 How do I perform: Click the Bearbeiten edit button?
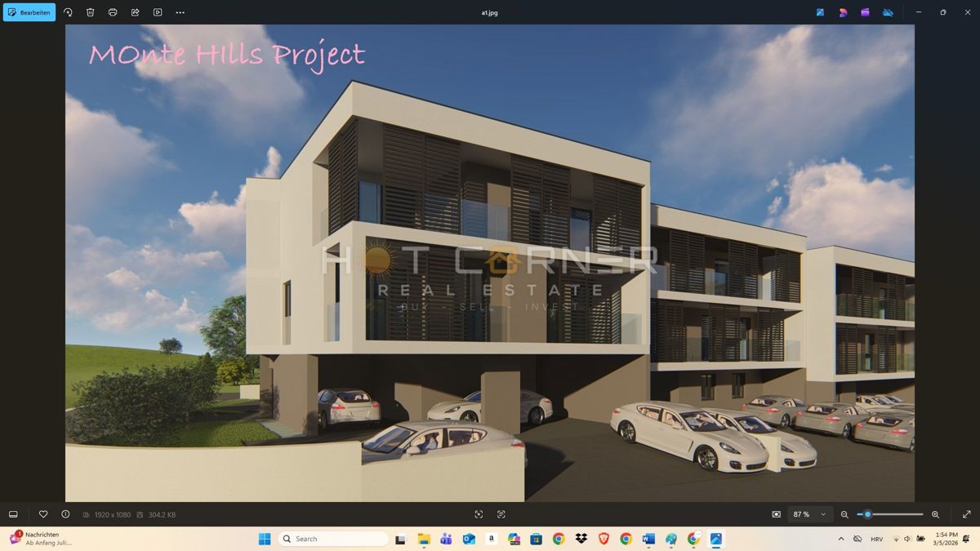pyautogui.click(x=29, y=12)
